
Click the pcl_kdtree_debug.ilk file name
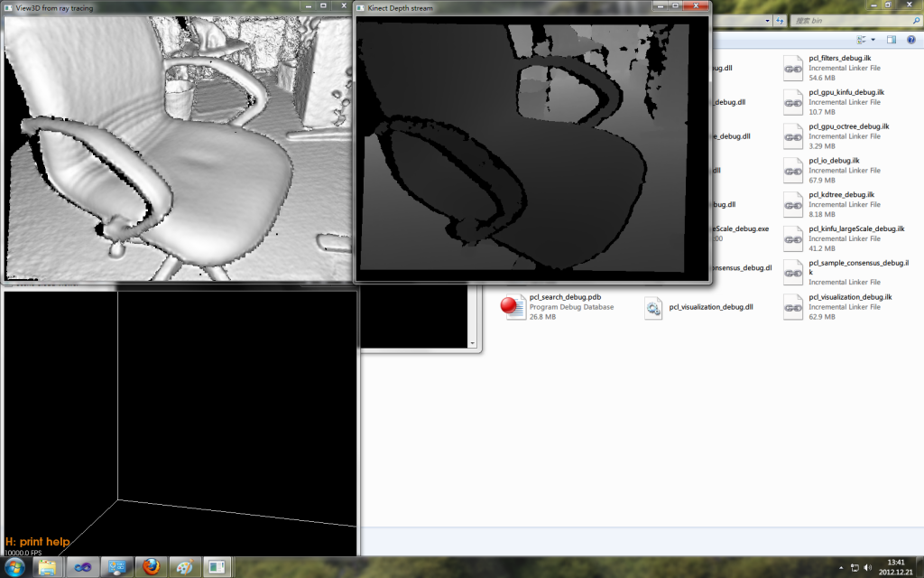(x=842, y=195)
